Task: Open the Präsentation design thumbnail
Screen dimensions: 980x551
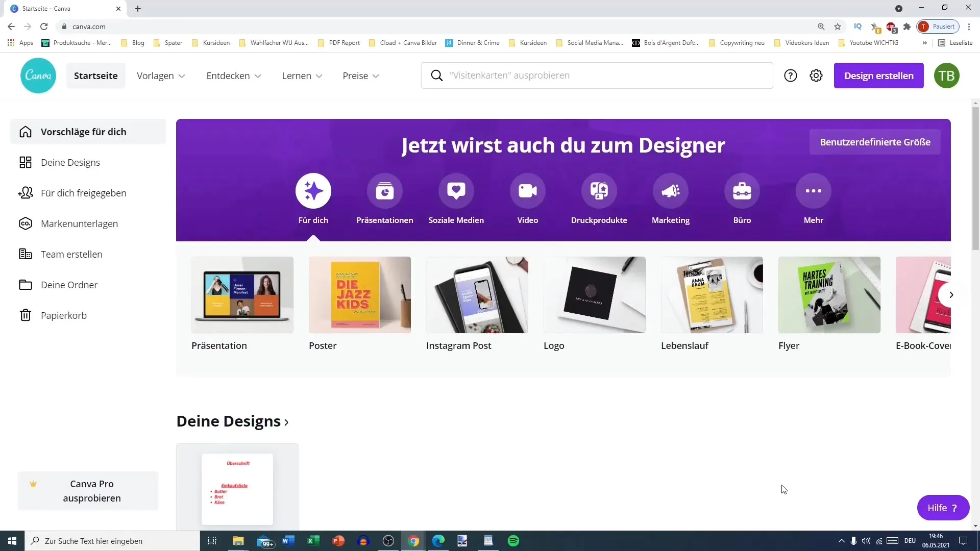Action: tap(242, 295)
